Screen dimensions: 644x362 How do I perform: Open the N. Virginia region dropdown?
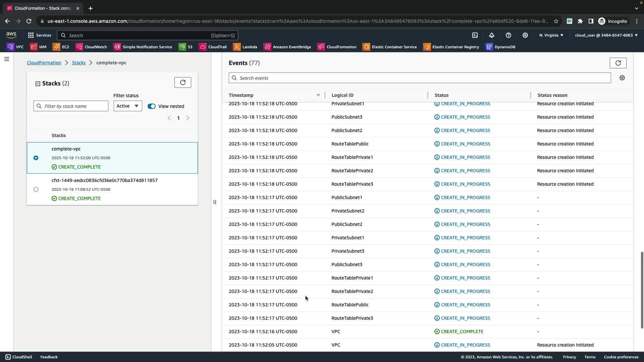(x=551, y=35)
